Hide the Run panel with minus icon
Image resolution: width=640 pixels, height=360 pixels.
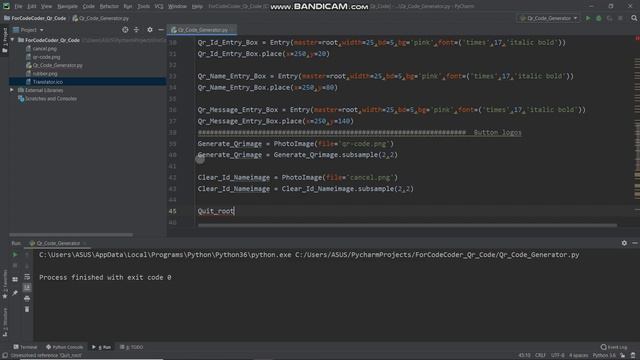tap(635, 243)
